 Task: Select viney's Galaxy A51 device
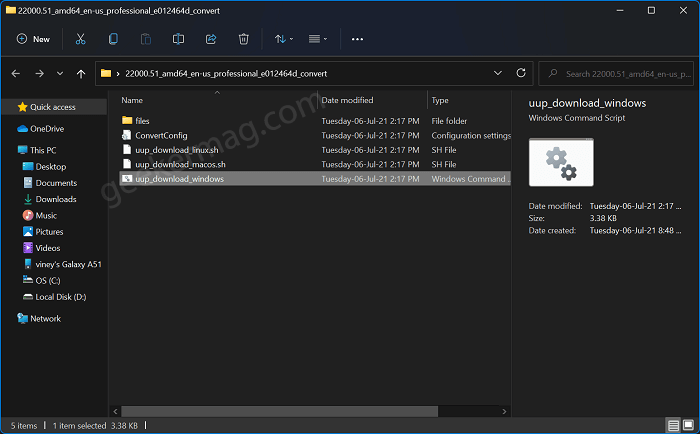(x=62, y=264)
